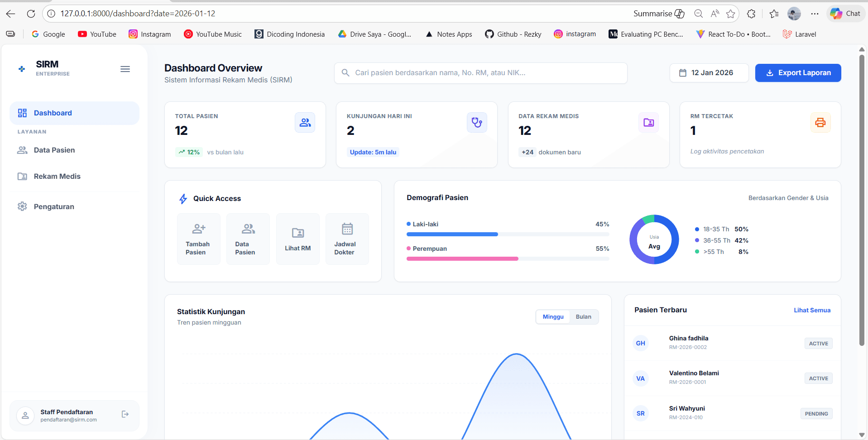Switch the chart to Bulan view
Screen dimensions: 868x440
tap(583, 317)
